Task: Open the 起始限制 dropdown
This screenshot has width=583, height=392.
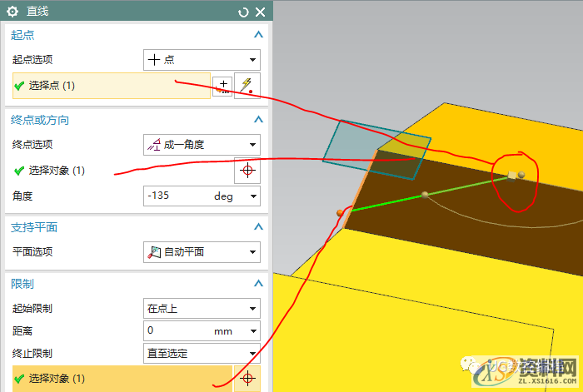Action: click(202, 309)
